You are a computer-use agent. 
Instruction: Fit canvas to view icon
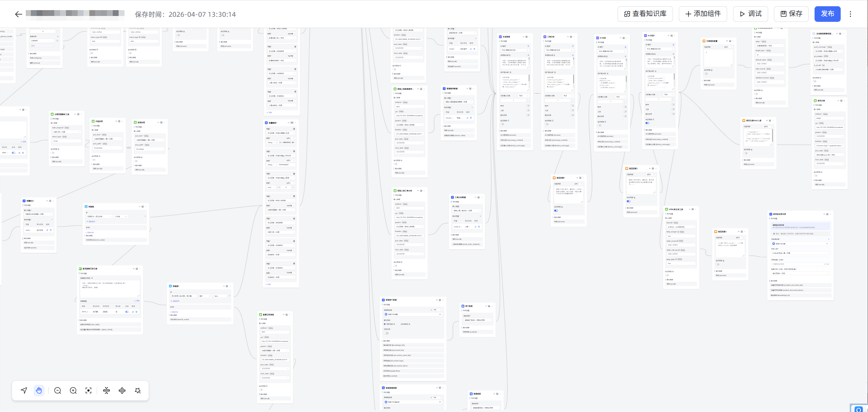(89, 391)
